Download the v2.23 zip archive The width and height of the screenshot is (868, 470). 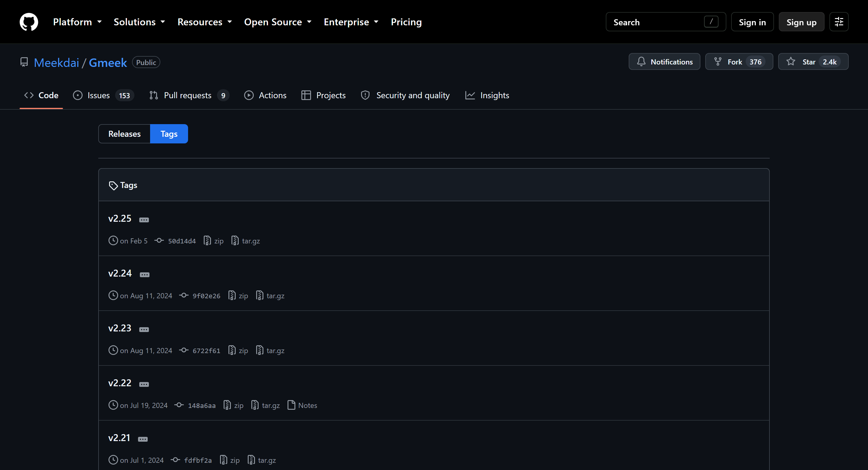pyautogui.click(x=238, y=351)
